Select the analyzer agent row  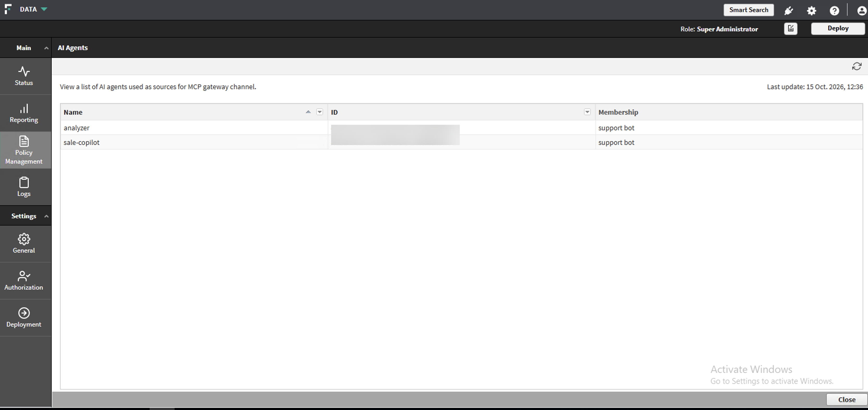(x=461, y=128)
